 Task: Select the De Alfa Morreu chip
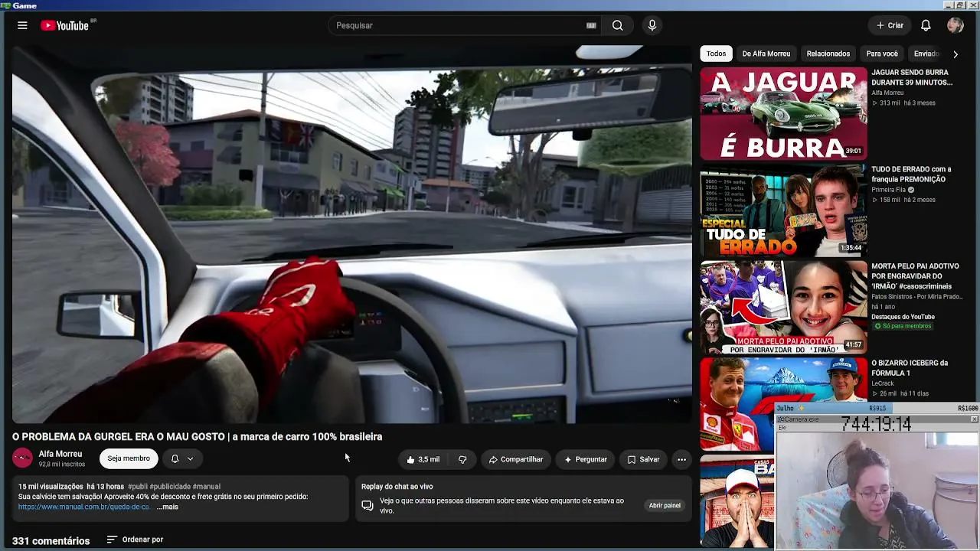pyautogui.click(x=766, y=54)
